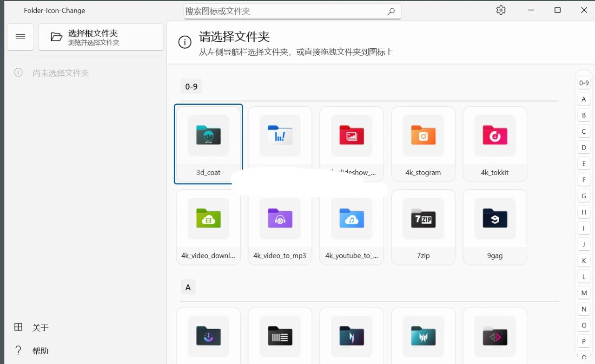Select the 4k_video_downloader folder icon
Screen dimensions: 595x364
point(208,219)
